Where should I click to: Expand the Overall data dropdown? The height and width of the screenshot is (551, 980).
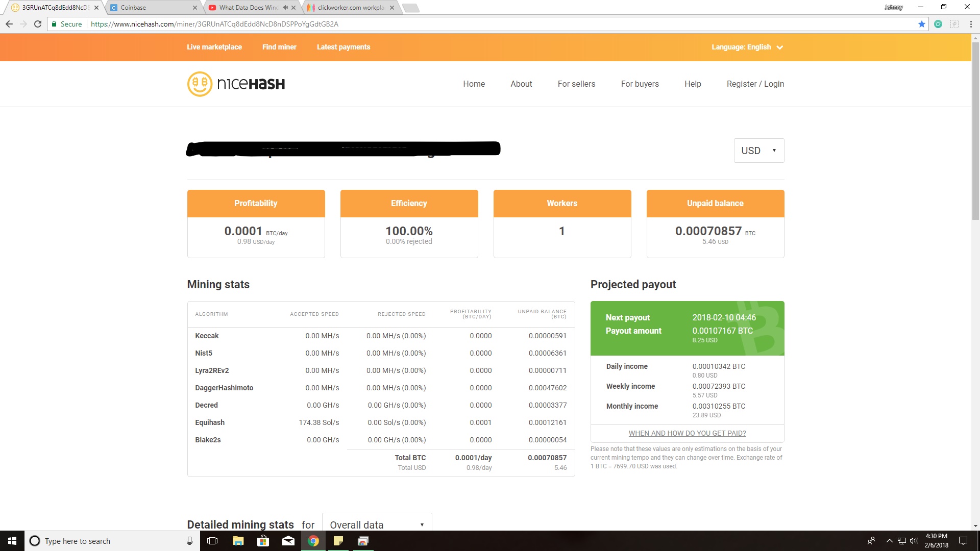point(377,524)
